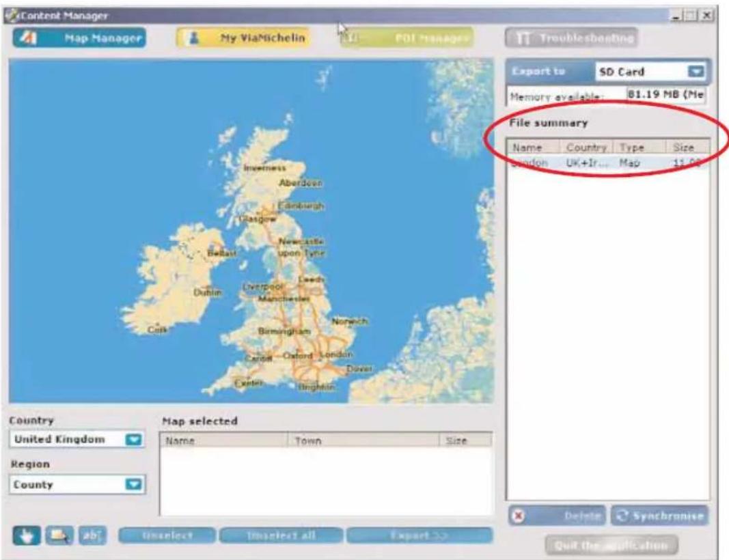Image resolution: width=729 pixels, height=560 pixels.
Task: Click Liverpool on the map
Action: tap(262, 287)
